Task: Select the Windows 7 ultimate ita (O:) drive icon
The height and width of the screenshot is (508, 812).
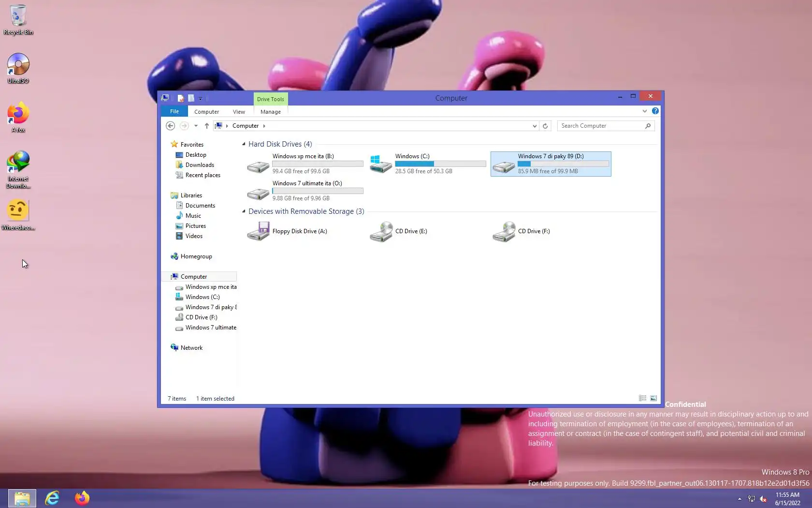Action: click(x=258, y=193)
